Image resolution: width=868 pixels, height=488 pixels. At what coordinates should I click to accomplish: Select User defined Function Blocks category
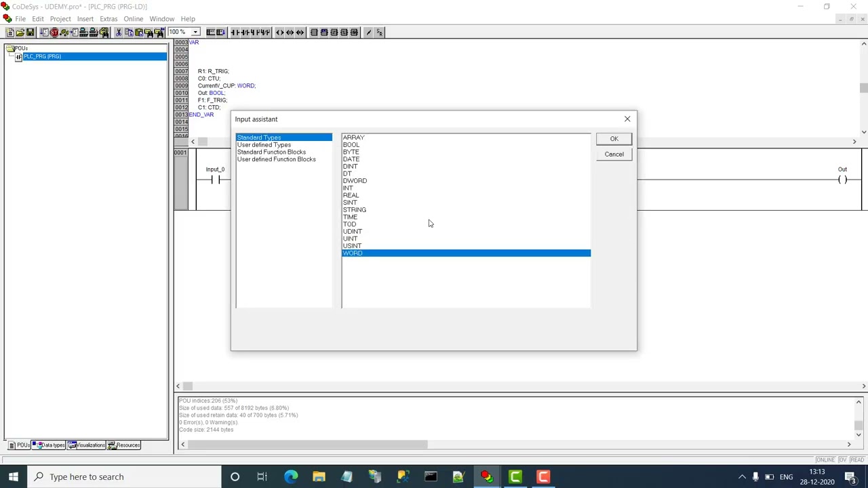click(x=276, y=159)
